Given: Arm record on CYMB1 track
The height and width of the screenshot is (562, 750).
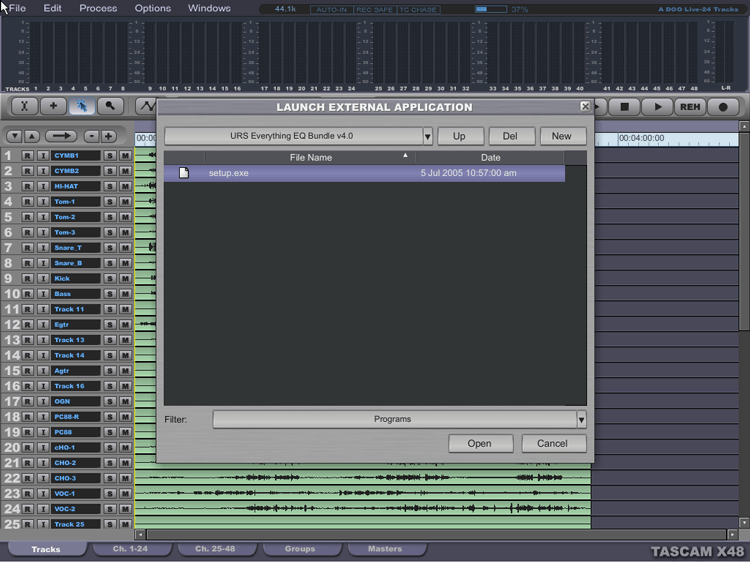Looking at the screenshot, I should click(27, 155).
